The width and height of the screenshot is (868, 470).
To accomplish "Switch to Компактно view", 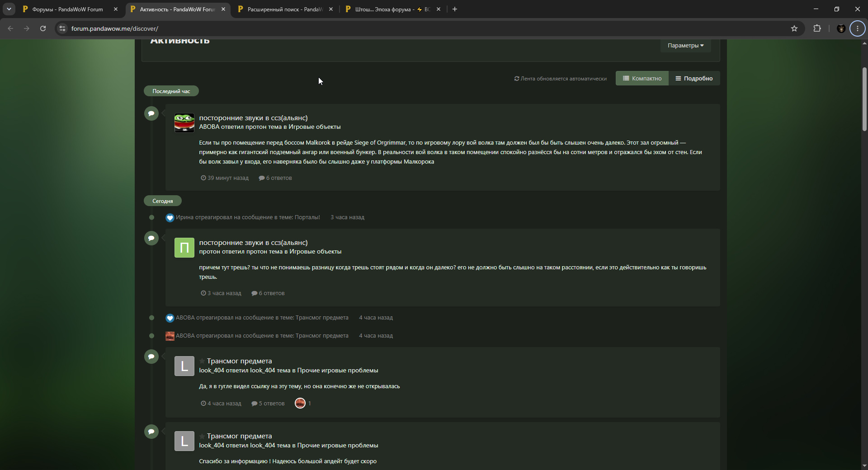I will 642,78.
